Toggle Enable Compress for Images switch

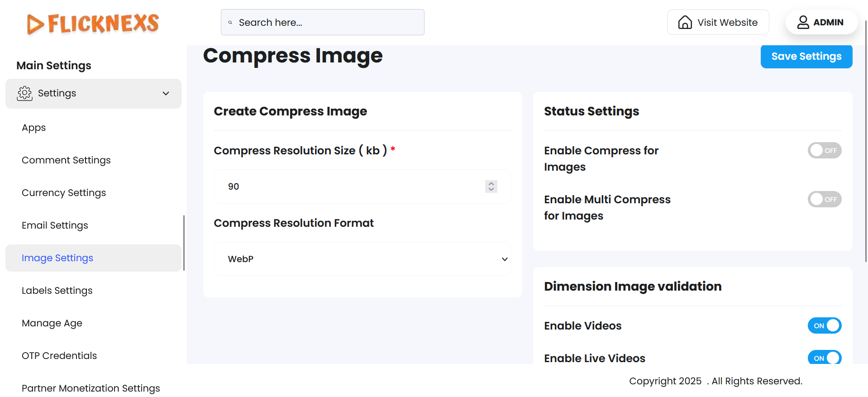824,151
